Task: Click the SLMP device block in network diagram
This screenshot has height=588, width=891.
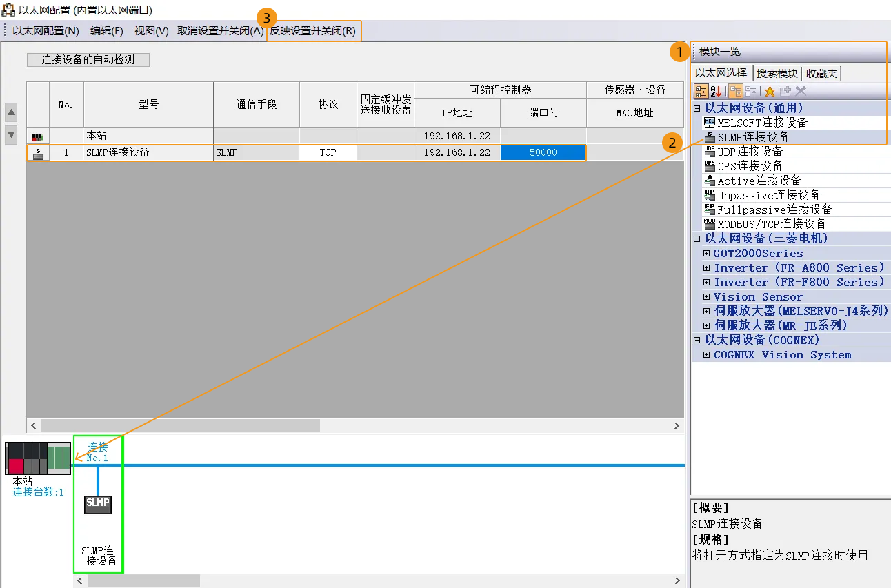Action: (98, 503)
